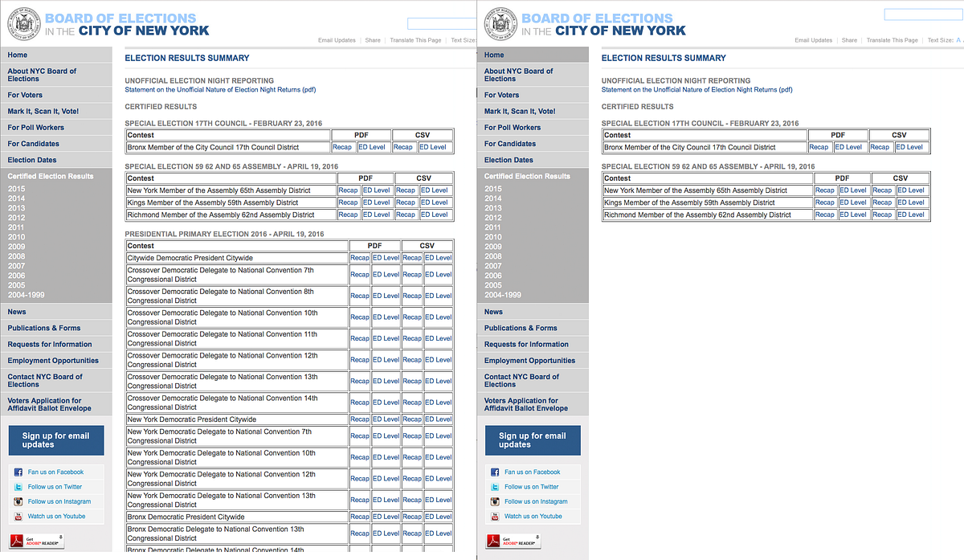Select Email Updates near the page header
The image size is (964, 560).
pyautogui.click(x=337, y=40)
